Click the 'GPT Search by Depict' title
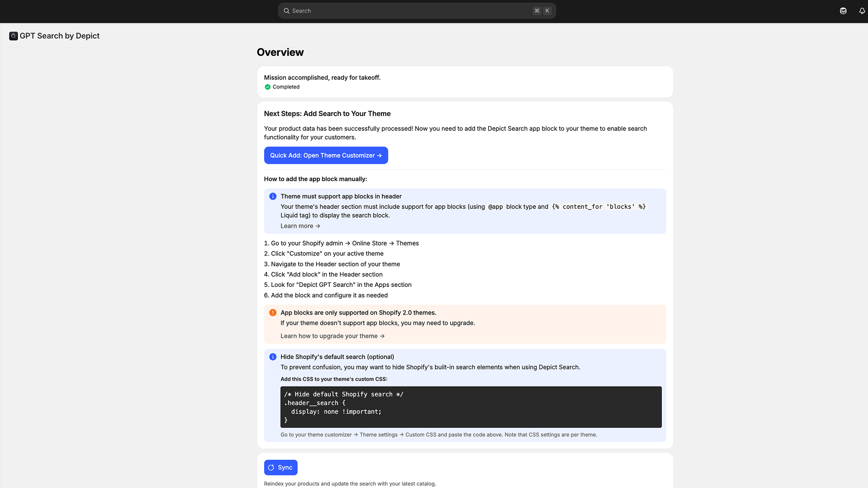The image size is (868, 488). tap(60, 35)
